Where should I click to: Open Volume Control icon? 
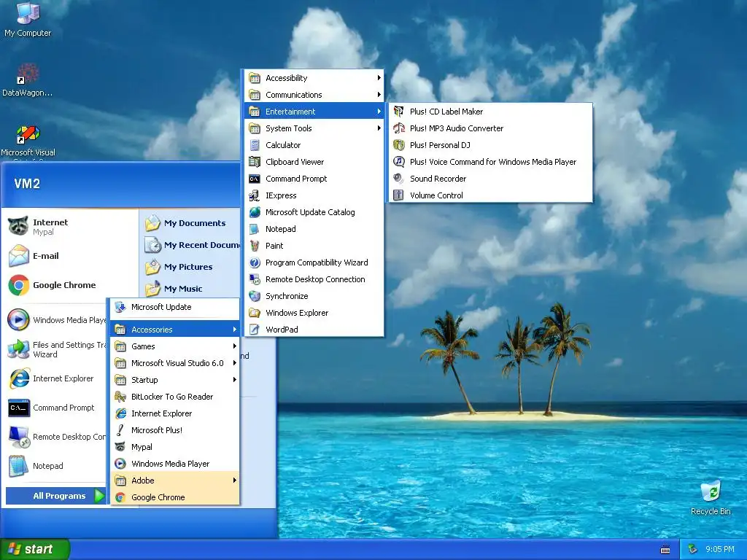click(x=399, y=195)
